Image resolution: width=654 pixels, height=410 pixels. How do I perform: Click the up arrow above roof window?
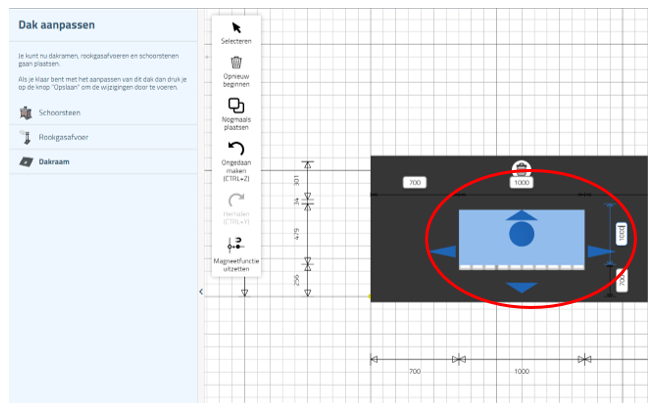(x=521, y=215)
